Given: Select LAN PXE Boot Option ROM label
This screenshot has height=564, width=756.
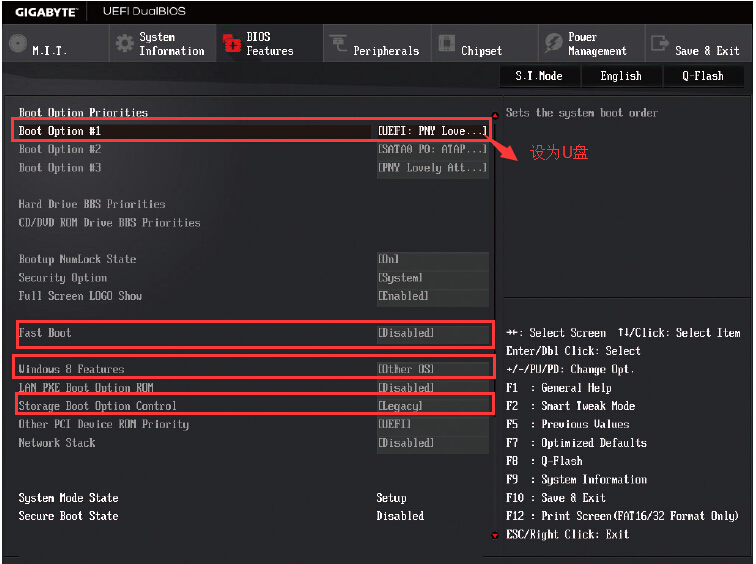Looking at the screenshot, I should [x=86, y=388].
